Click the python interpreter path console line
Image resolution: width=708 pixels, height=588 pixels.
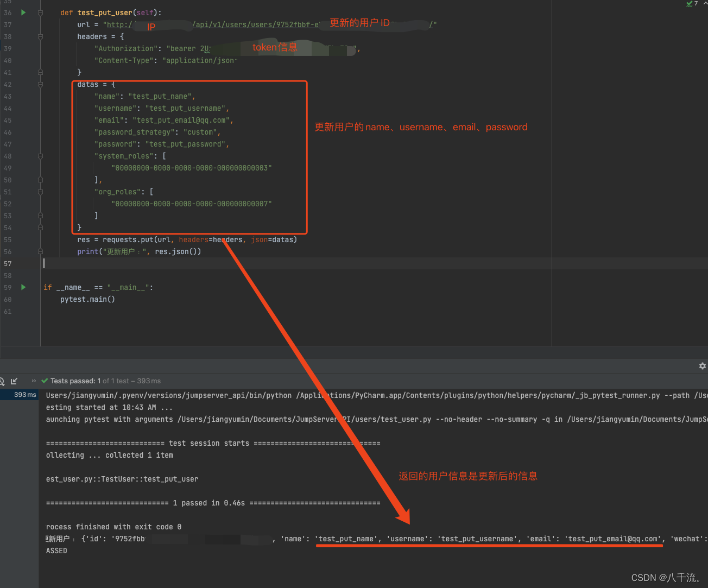coord(376,395)
